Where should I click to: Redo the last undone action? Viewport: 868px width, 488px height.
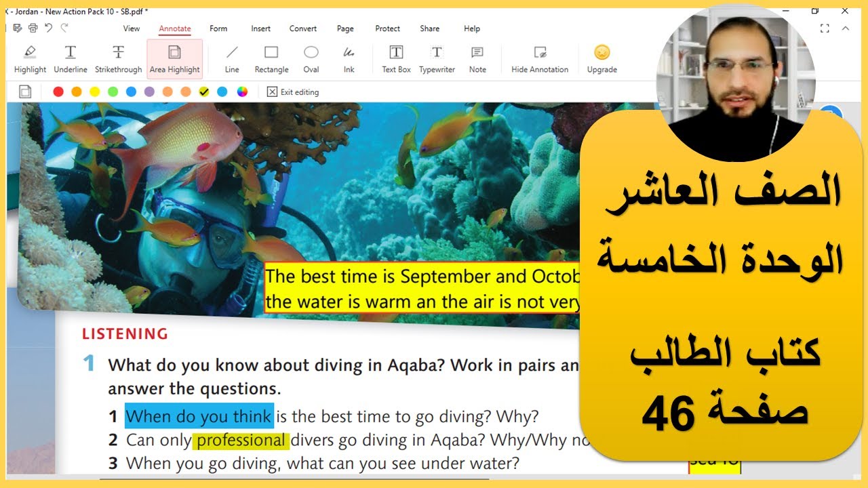pos(65,28)
